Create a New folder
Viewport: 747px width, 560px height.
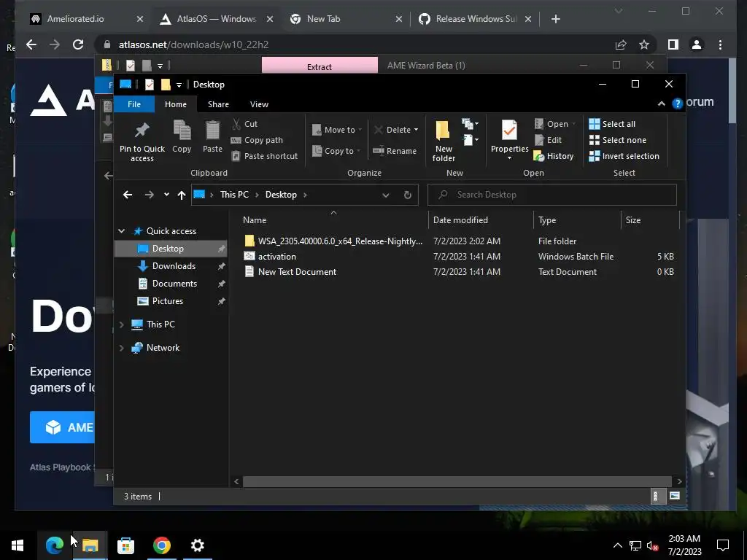[x=444, y=141]
